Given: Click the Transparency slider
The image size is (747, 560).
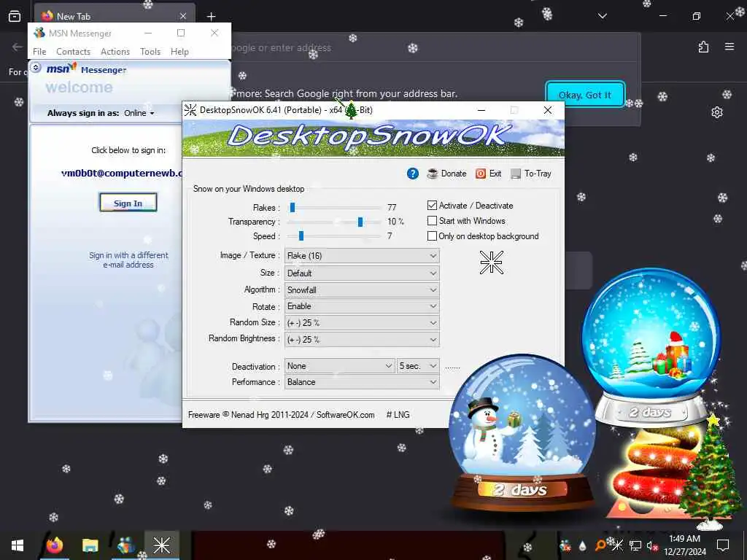Looking at the screenshot, I should pyautogui.click(x=334, y=222).
